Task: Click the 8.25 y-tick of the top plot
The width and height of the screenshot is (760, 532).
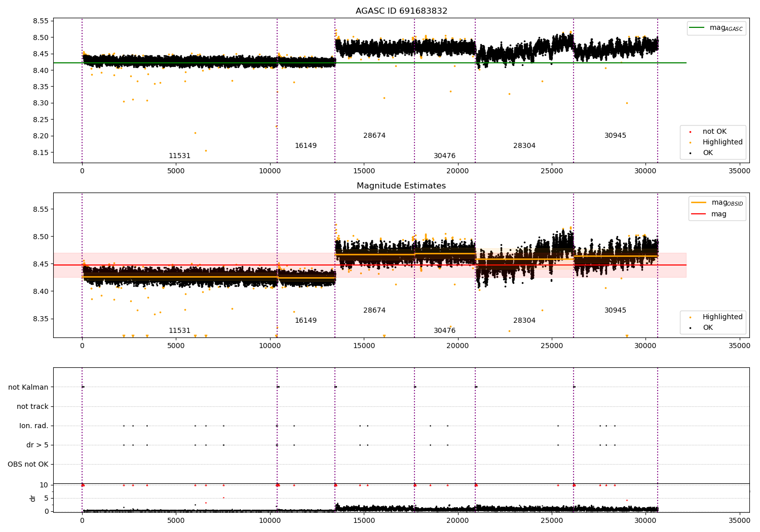Action: pos(41,120)
